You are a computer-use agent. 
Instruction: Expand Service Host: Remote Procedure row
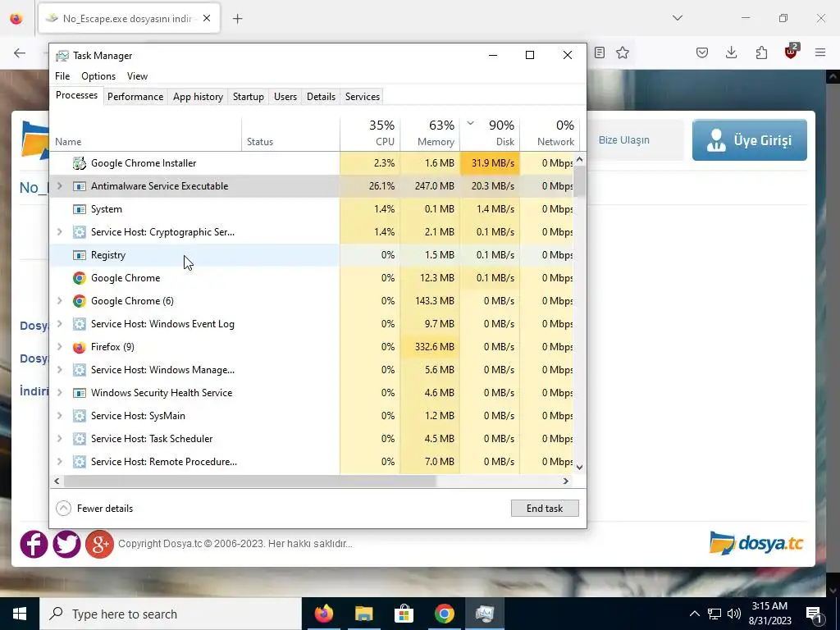(59, 462)
